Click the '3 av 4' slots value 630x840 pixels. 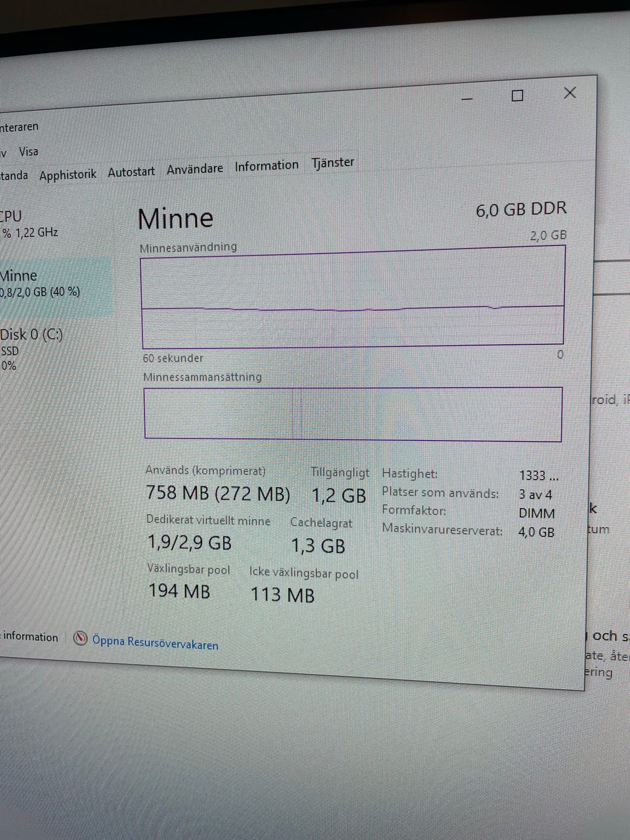(x=535, y=495)
